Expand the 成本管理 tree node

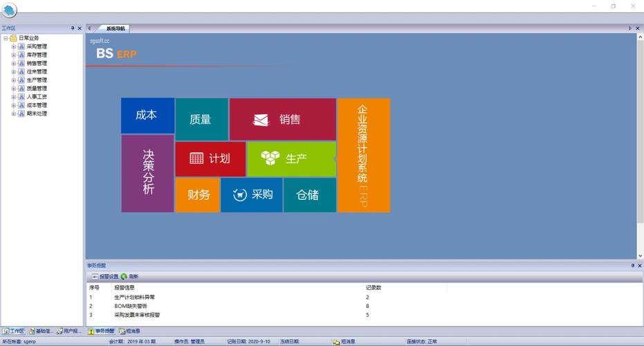click(x=14, y=105)
